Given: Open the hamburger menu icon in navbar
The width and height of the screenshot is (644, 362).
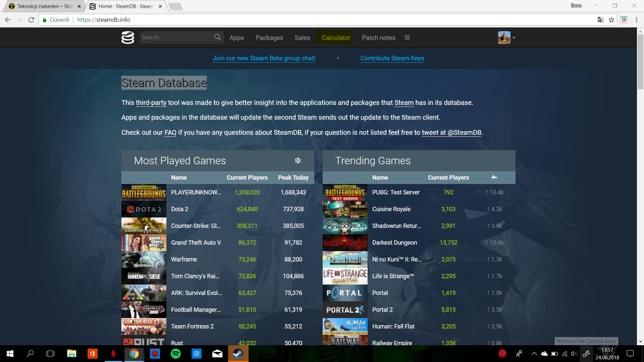Looking at the screenshot, I should pyautogui.click(x=407, y=38).
